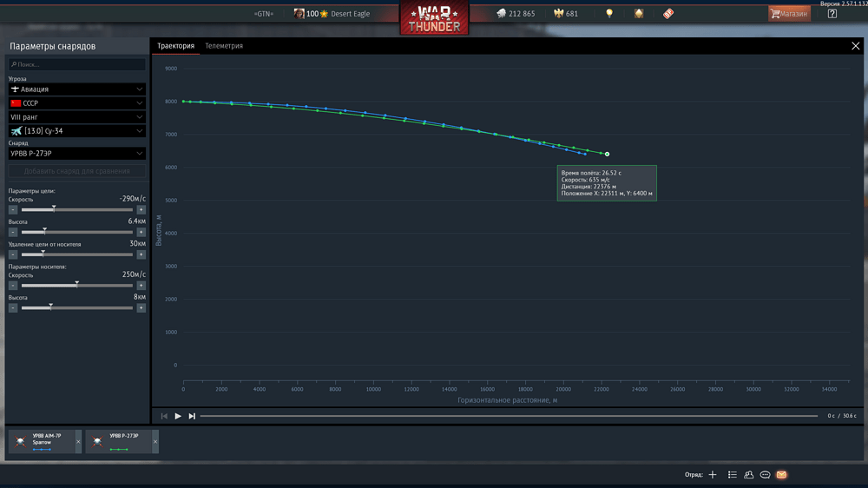This screenshot has width=868, height=488.
Task: Select the УРВВ Р-27ЭР missile card
Action: click(x=118, y=441)
